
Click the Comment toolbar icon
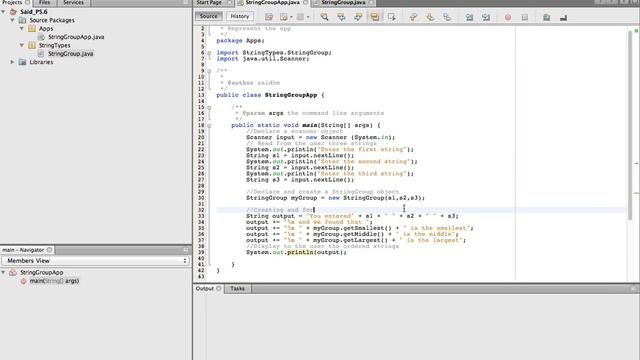click(547, 18)
